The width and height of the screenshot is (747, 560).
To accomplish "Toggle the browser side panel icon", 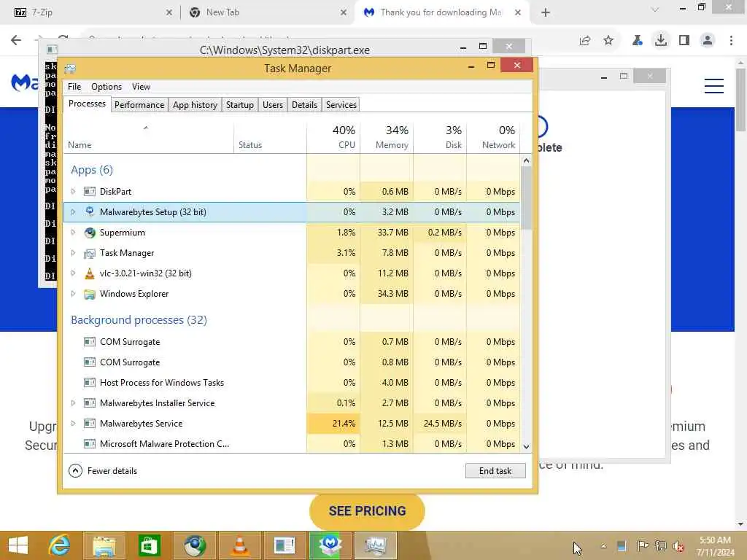I will (684, 41).
